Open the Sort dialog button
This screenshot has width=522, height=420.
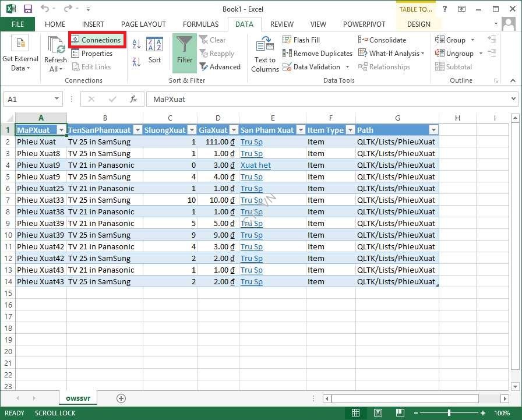[154, 50]
